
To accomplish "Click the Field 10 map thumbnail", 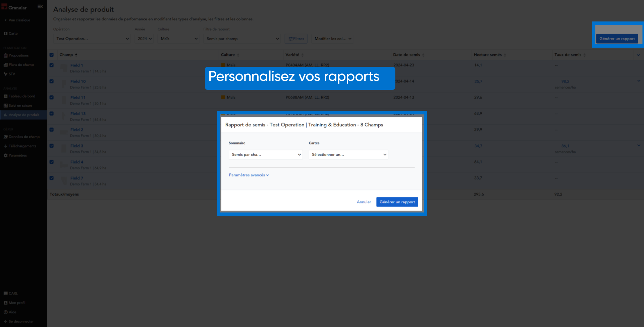I will point(64,84).
